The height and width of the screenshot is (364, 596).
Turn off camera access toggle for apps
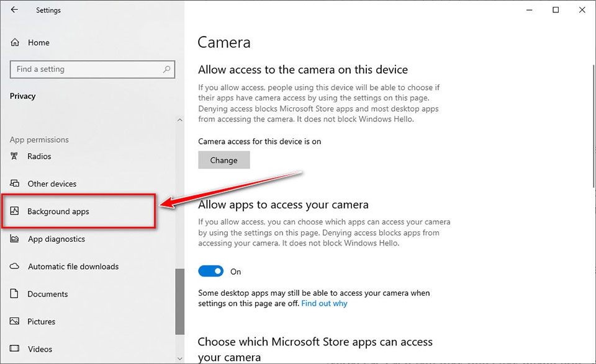tap(210, 272)
